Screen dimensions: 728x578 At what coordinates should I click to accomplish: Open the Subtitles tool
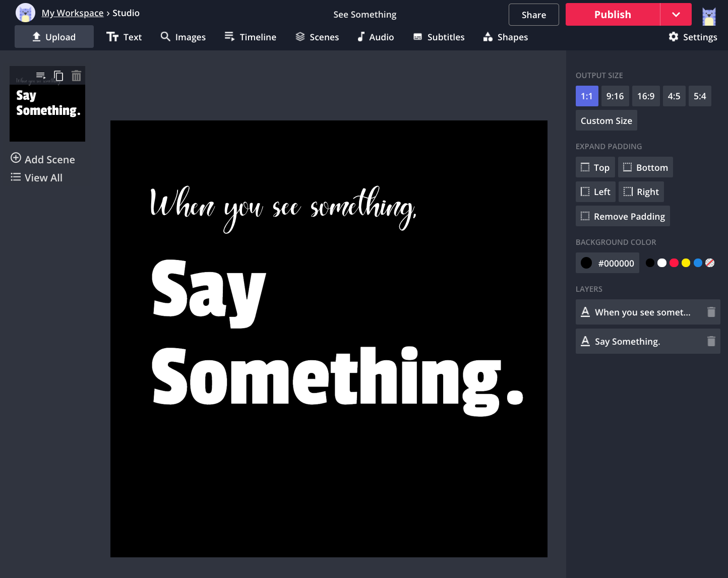pyautogui.click(x=439, y=37)
